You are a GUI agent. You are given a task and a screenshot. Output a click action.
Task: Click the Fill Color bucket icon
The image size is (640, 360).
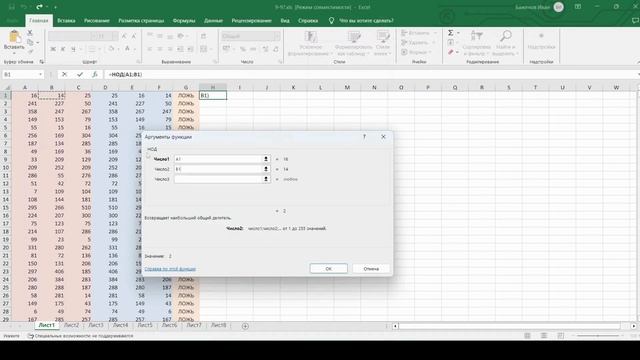pyautogui.click(x=111, y=49)
